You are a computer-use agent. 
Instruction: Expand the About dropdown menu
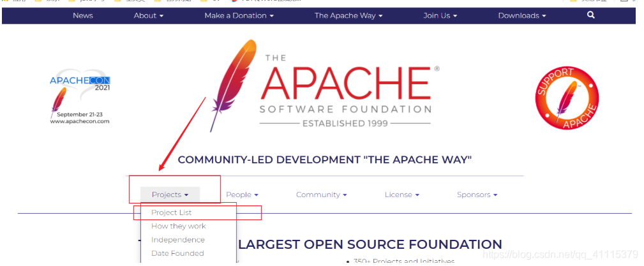[x=149, y=15]
